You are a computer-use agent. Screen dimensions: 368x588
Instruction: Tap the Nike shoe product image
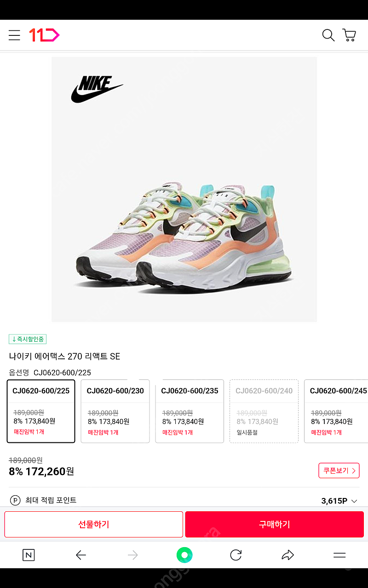pos(184,189)
